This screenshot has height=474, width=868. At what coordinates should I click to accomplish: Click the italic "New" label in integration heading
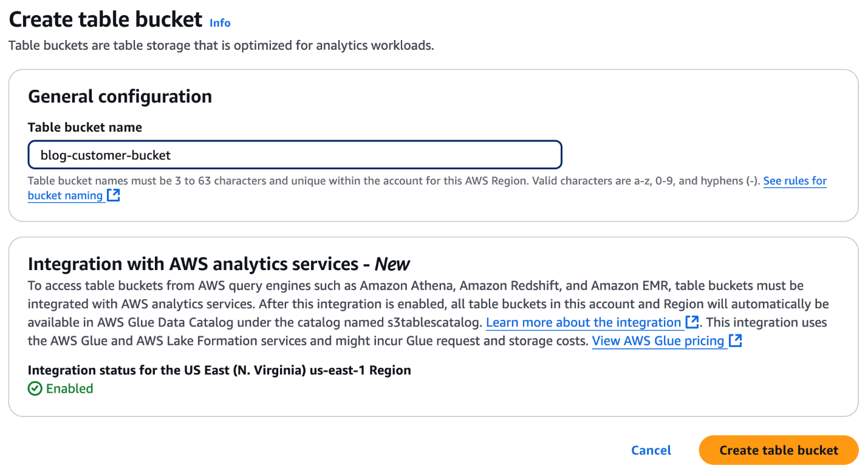click(x=392, y=264)
